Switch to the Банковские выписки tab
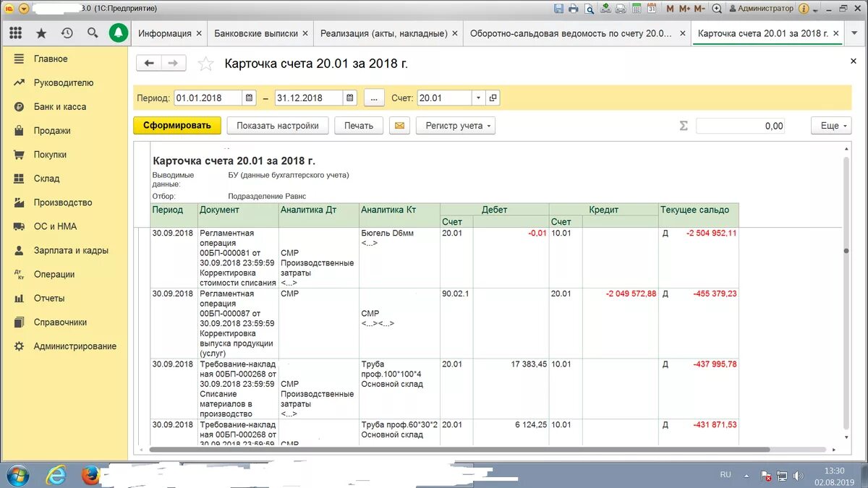This screenshot has width=868, height=488. pos(256,33)
